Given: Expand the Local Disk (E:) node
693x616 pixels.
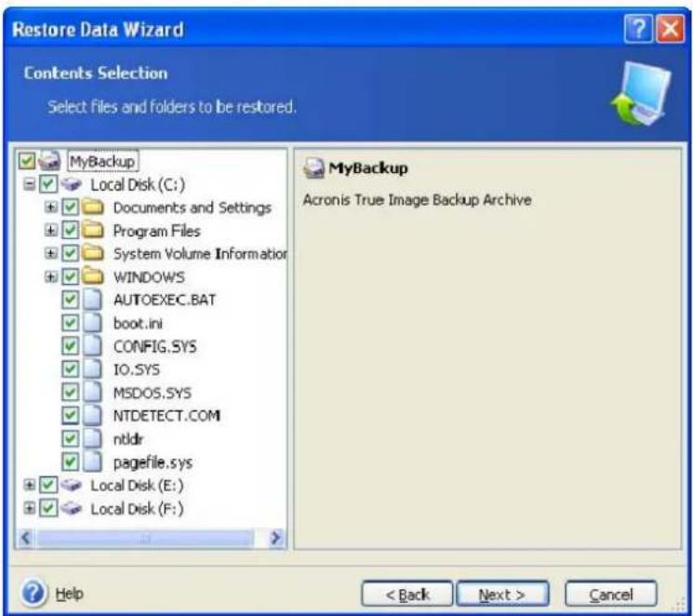Looking at the screenshot, I should (29, 485).
